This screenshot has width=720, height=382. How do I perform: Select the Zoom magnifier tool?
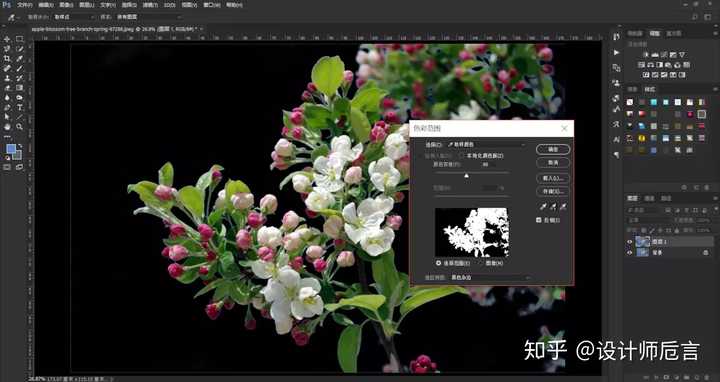pos(20,127)
